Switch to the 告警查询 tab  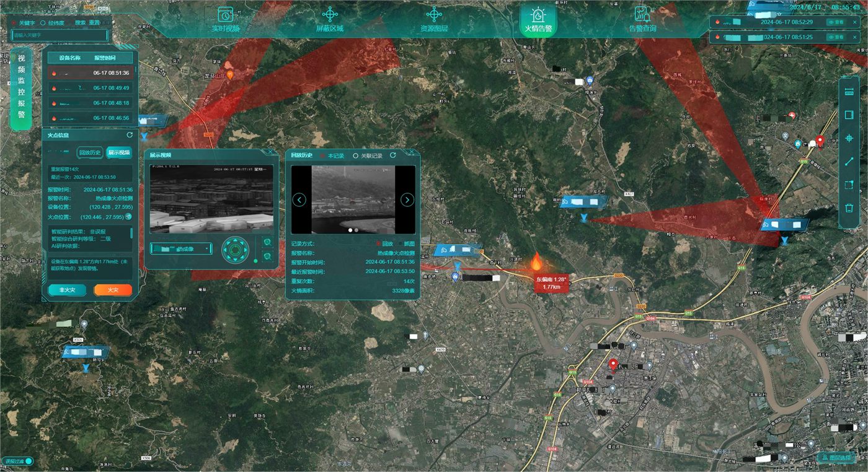(x=642, y=20)
